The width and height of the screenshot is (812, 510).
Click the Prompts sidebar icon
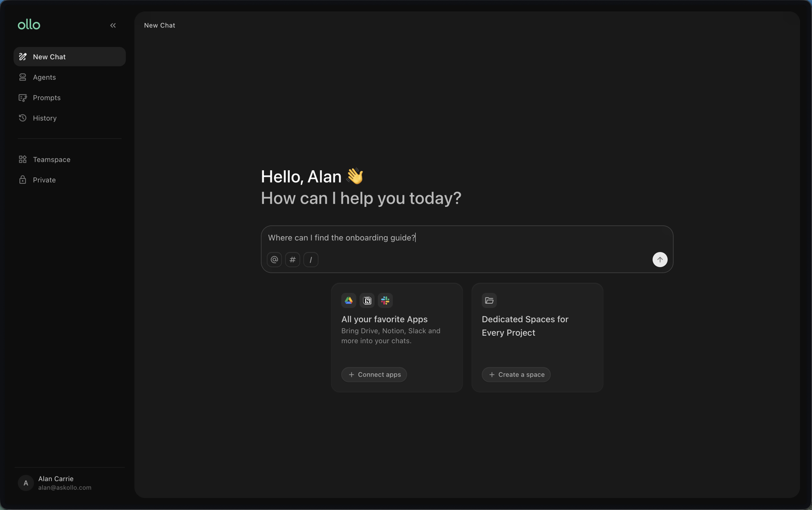tap(23, 98)
